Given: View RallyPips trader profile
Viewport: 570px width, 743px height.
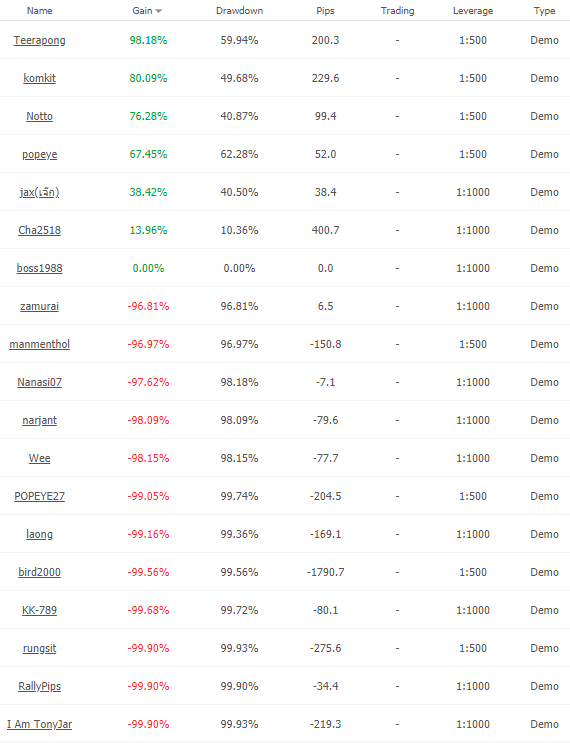Looking at the screenshot, I should [x=39, y=686].
